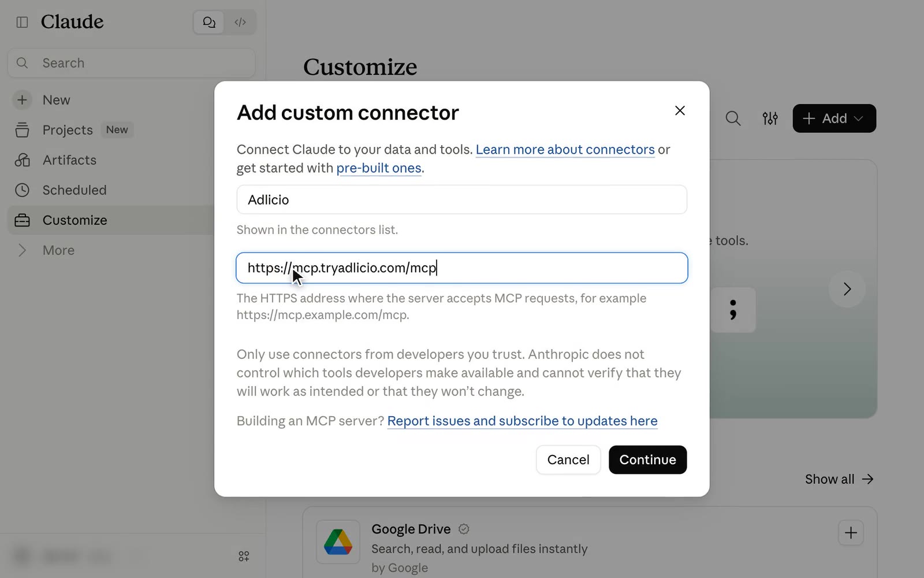
Task: Click the Continue button
Action: pyautogui.click(x=647, y=460)
